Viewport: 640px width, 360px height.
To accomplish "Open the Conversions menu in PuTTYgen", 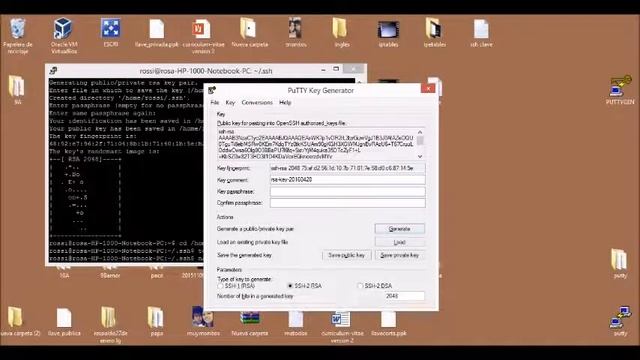I will (x=257, y=102).
